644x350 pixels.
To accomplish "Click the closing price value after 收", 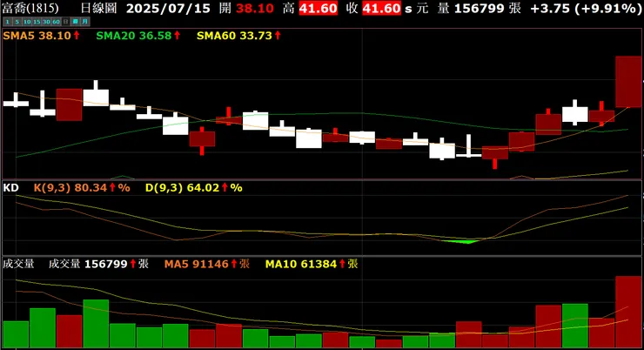I will coord(381,8).
